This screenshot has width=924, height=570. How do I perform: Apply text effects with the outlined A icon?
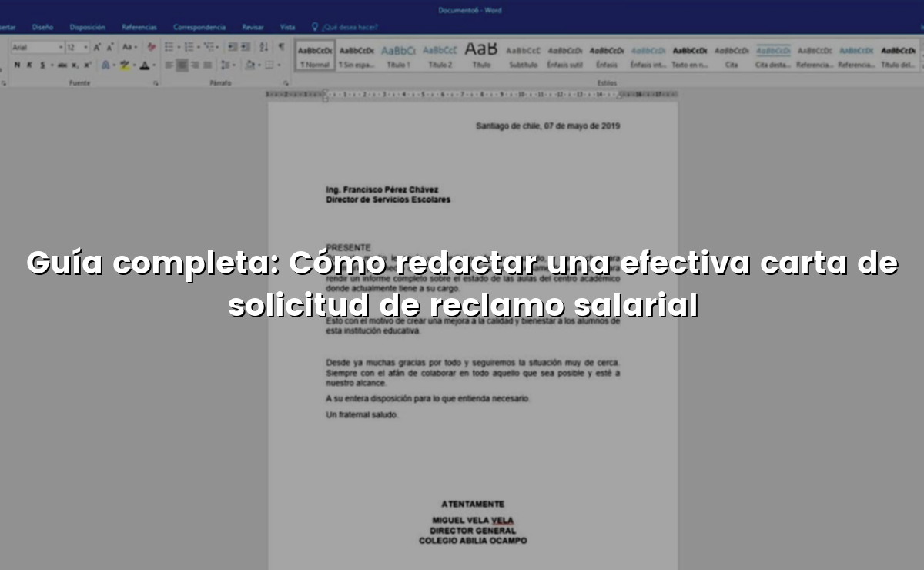(x=105, y=65)
